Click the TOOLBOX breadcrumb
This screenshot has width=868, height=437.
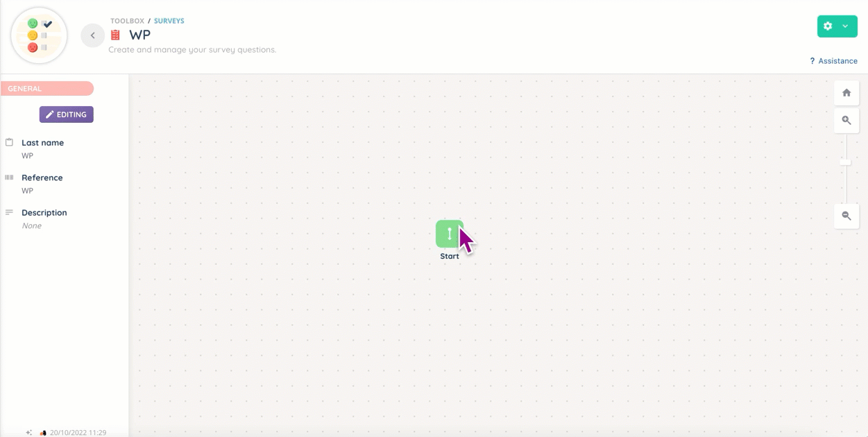coord(127,21)
